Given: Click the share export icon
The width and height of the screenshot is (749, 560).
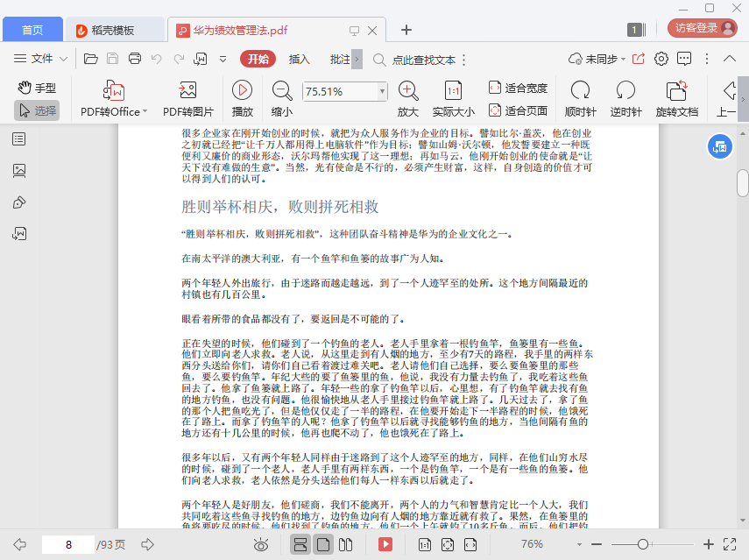Looking at the screenshot, I should (x=638, y=59).
